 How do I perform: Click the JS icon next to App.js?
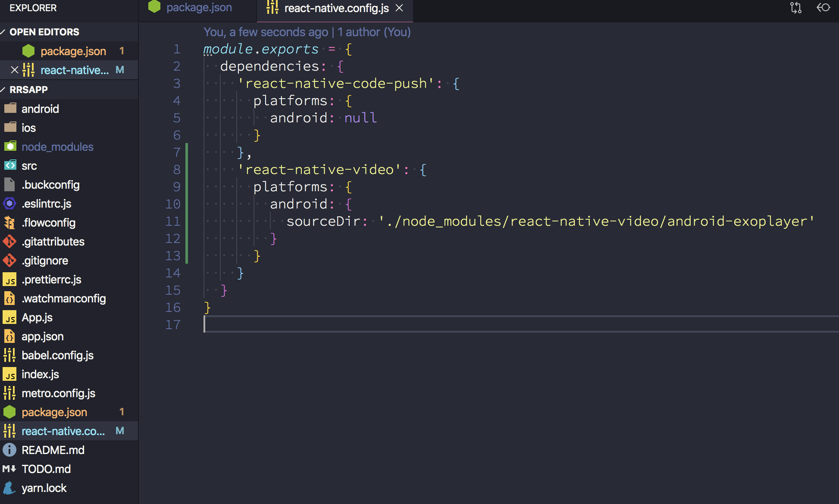10,317
